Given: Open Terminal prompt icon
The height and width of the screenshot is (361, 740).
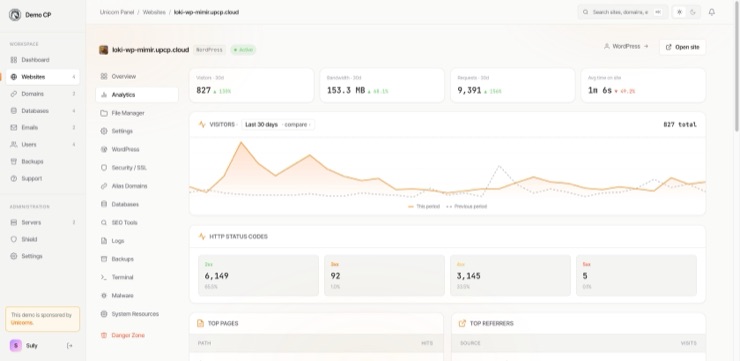Looking at the screenshot, I should [x=104, y=277].
